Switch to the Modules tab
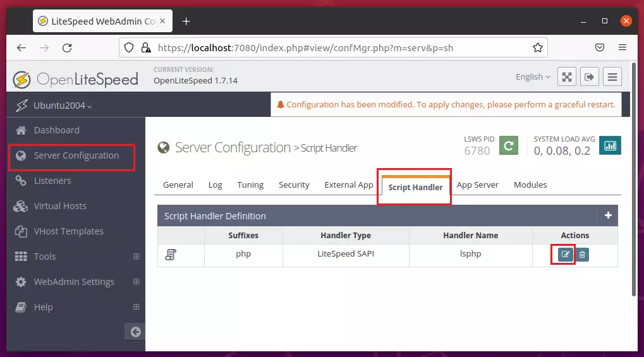The image size is (644, 357). point(530,185)
